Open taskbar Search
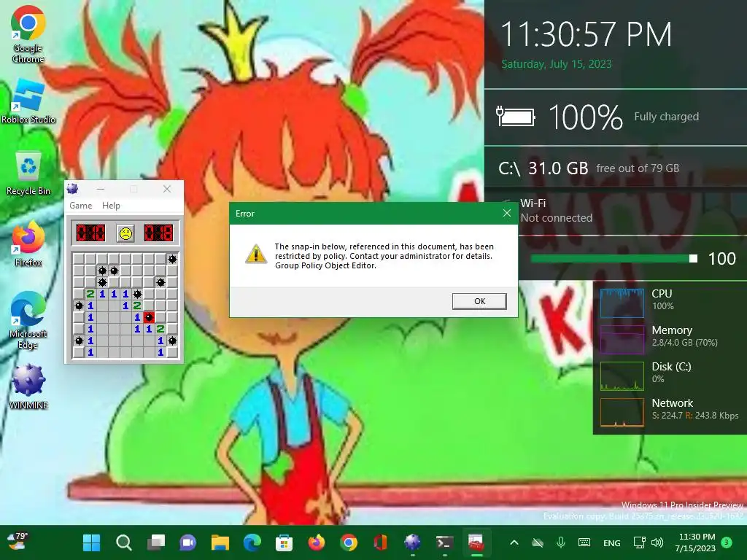The width and height of the screenshot is (747, 560). 124,542
